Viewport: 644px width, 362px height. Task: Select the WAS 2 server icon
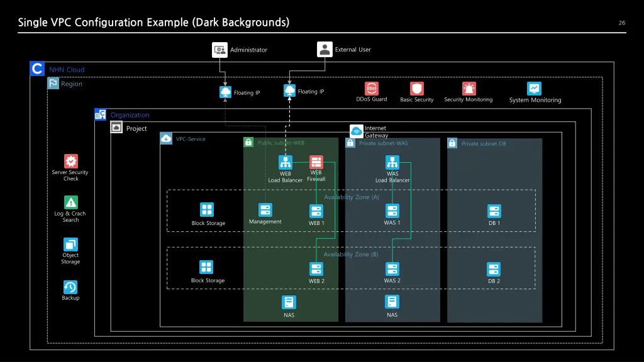click(392, 269)
